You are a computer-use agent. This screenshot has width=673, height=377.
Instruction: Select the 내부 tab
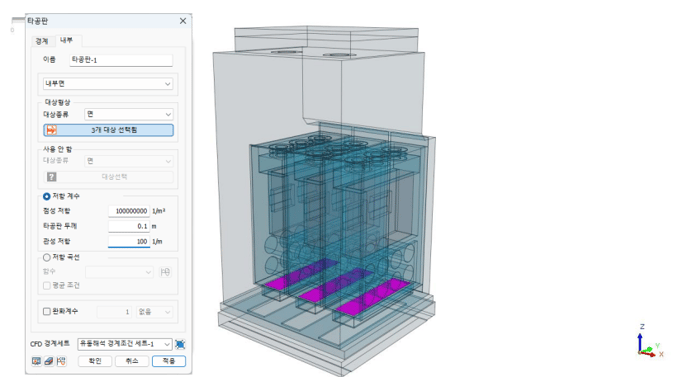point(66,40)
